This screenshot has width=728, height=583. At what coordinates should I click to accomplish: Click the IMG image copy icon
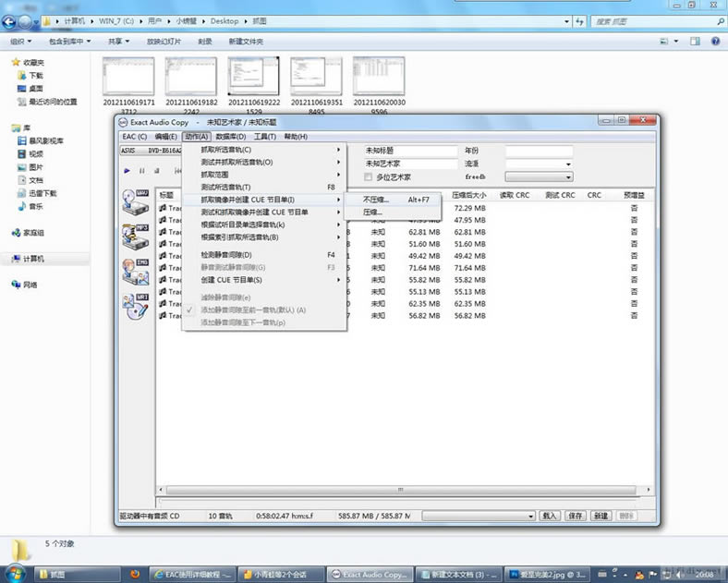click(135, 271)
